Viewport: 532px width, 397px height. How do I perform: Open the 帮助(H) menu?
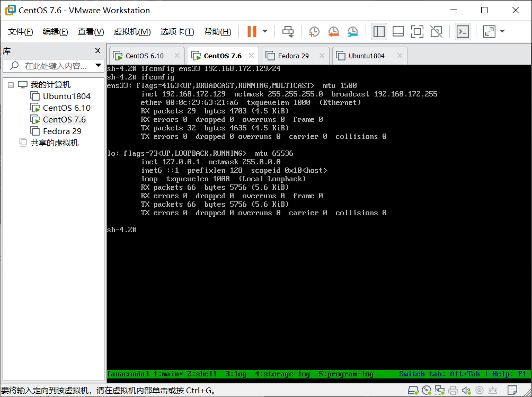[217, 32]
